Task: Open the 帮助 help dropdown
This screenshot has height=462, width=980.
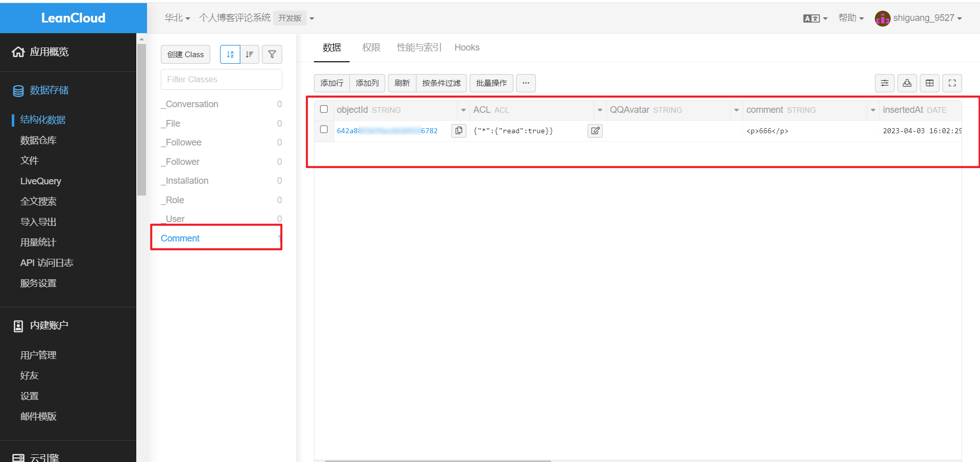Action: click(851, 18)
